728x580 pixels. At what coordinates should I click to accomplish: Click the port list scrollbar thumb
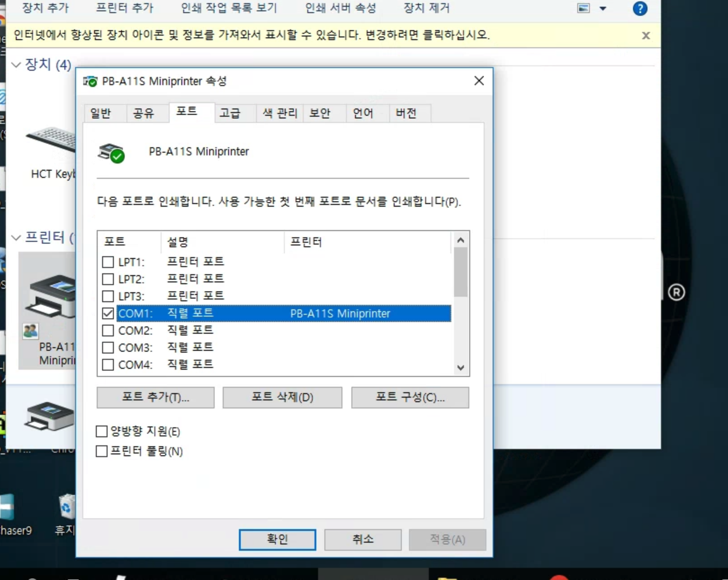point(460,272)
